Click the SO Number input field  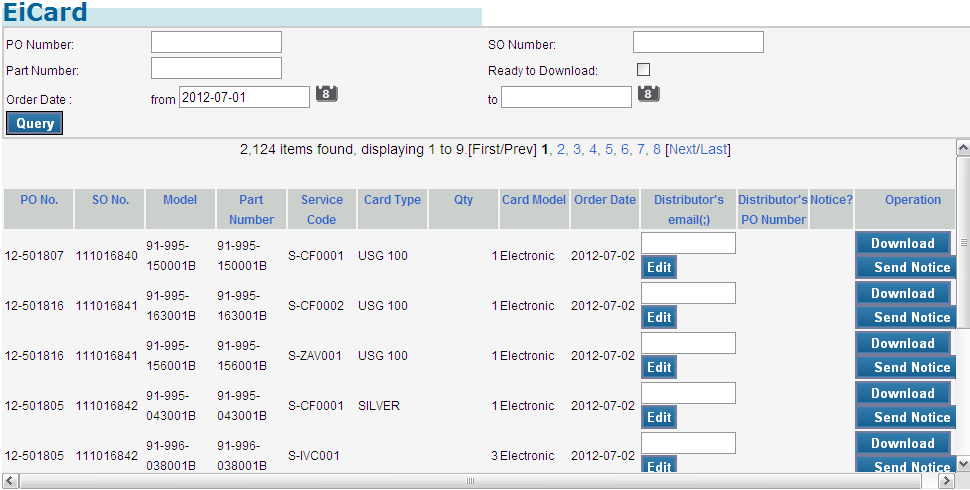coord(698,42)
